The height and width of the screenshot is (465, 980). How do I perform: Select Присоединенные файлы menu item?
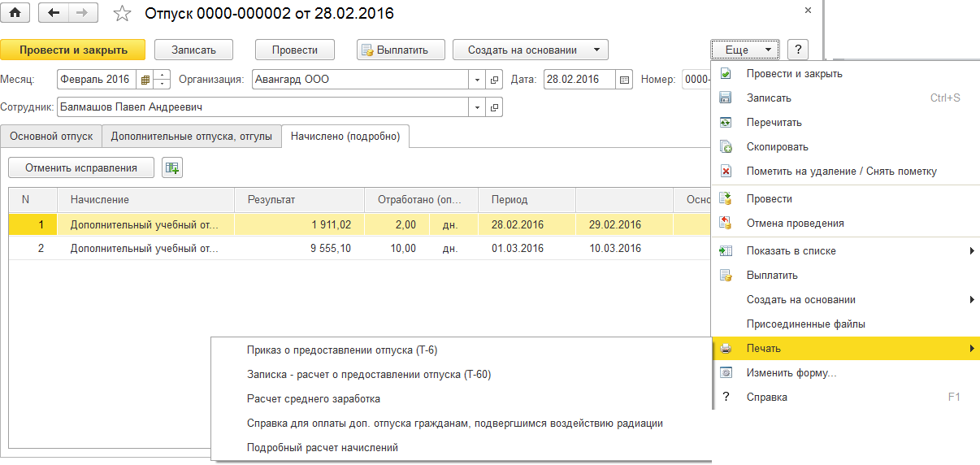pyautogui.click(x=845, y=324)
